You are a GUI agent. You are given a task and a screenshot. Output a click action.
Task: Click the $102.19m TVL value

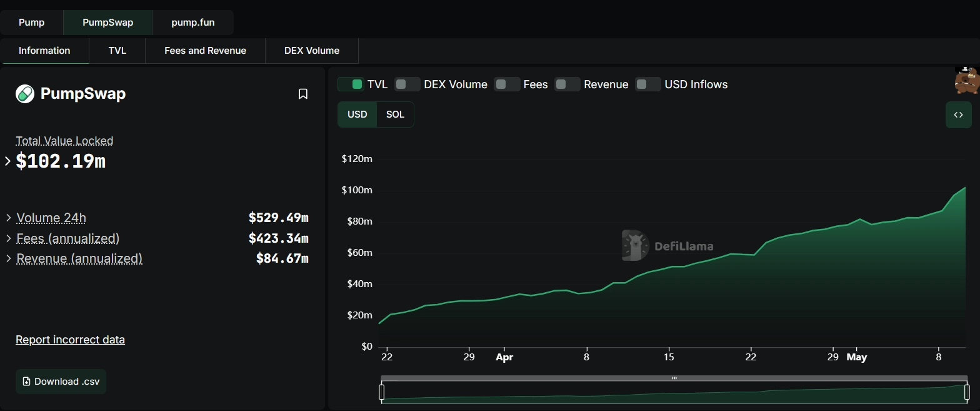click(x=61, y=161)
